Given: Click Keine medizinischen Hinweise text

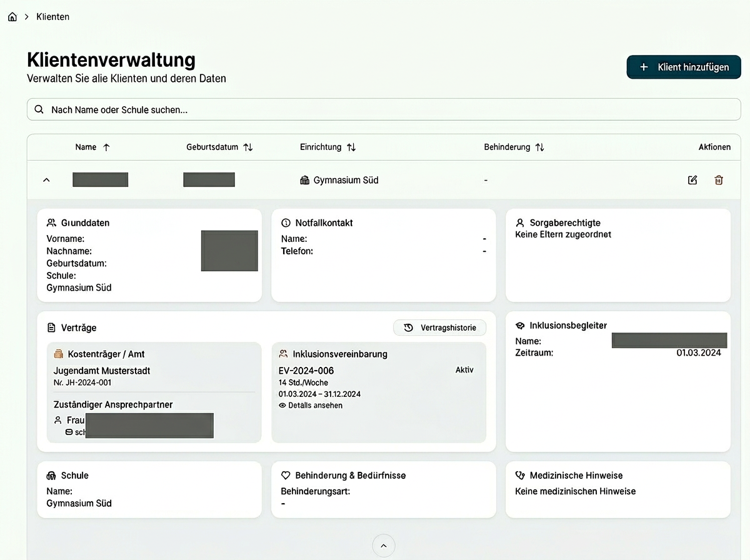Looking at the screenshot, I should point(575,491).
